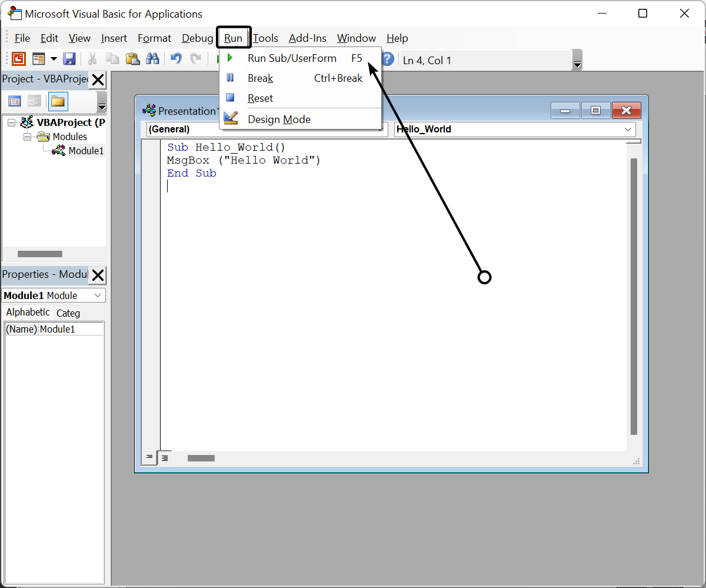Click the code window vertical scrollbar
Screen dimensions: 706x588
[x=634, y=294]
